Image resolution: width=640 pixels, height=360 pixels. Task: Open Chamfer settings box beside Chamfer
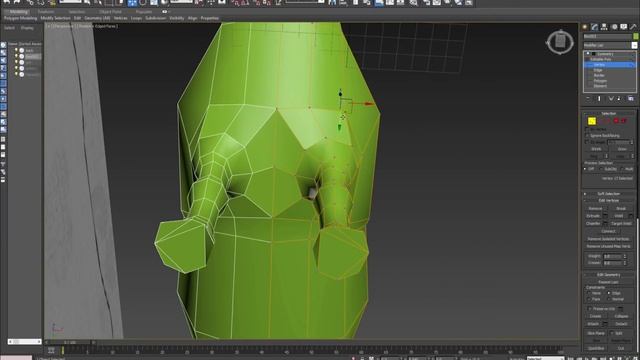tap(605, 224)
